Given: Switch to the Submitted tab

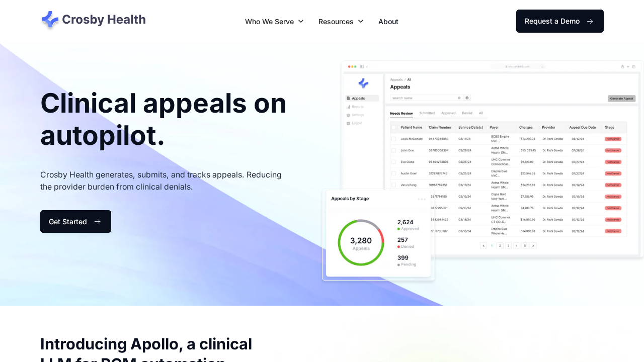Looking at the screenshot, I should tap(427, 113).
